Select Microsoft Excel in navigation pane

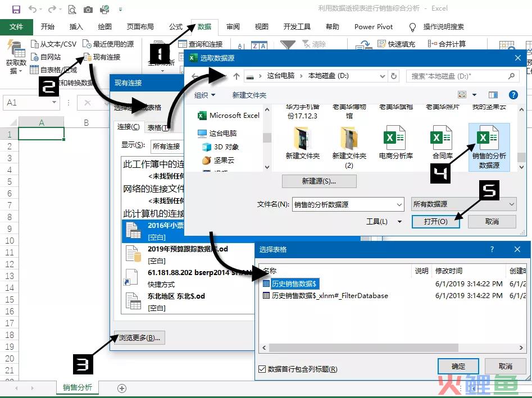[x=228, y=115]
